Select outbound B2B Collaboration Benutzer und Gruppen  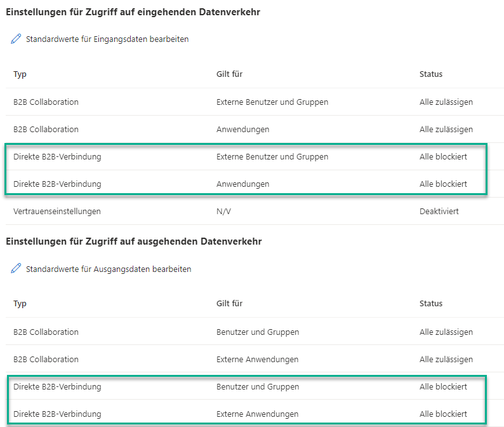pyautogui.click(x=255, y=332)
